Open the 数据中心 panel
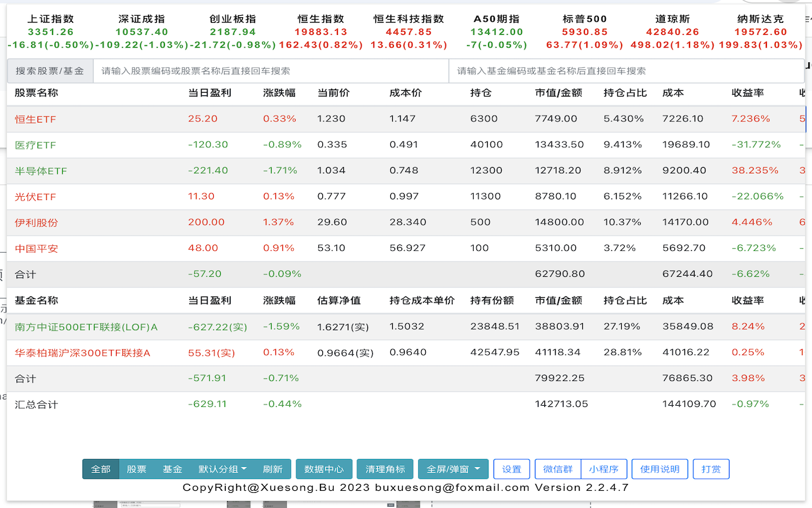The image size is (812, 508). pyautogui.click(x=324, y=469)
